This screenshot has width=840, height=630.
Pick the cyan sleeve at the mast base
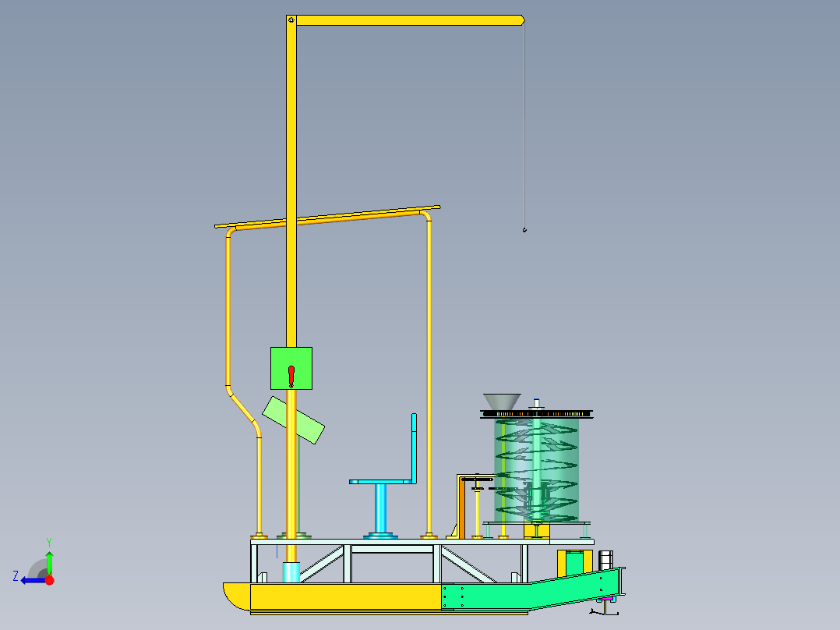point(291,572)
